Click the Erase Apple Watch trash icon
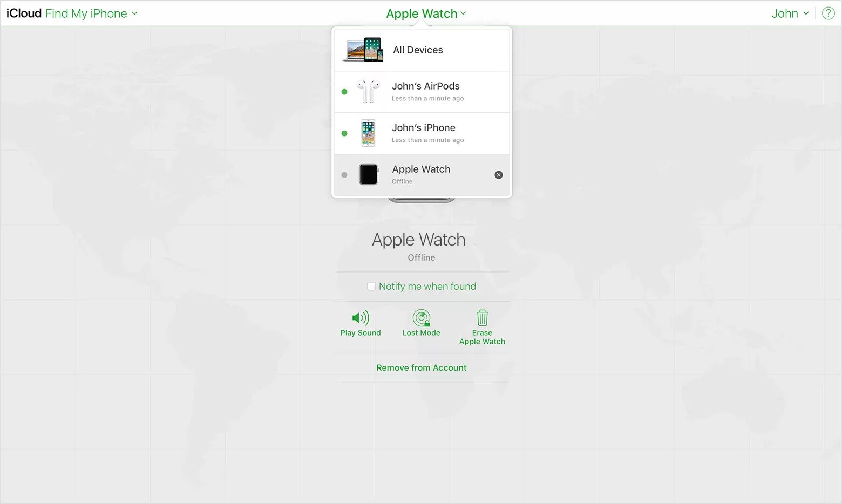The height and width of the screenshot is (504, 842). (x=483, y=318)
